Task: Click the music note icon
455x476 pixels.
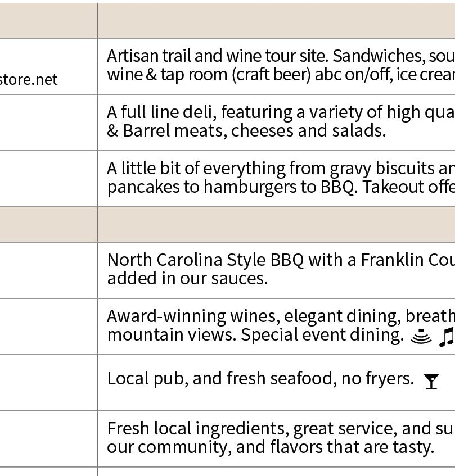Action: click(446, 337)
